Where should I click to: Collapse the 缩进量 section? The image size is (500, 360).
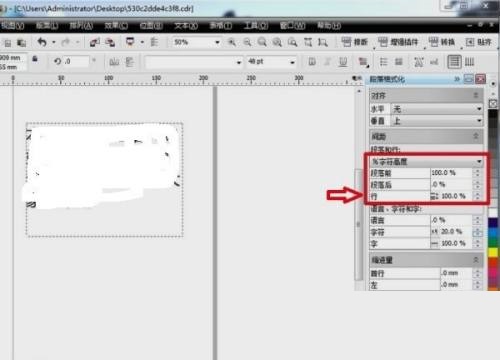(x=476, y=260)
